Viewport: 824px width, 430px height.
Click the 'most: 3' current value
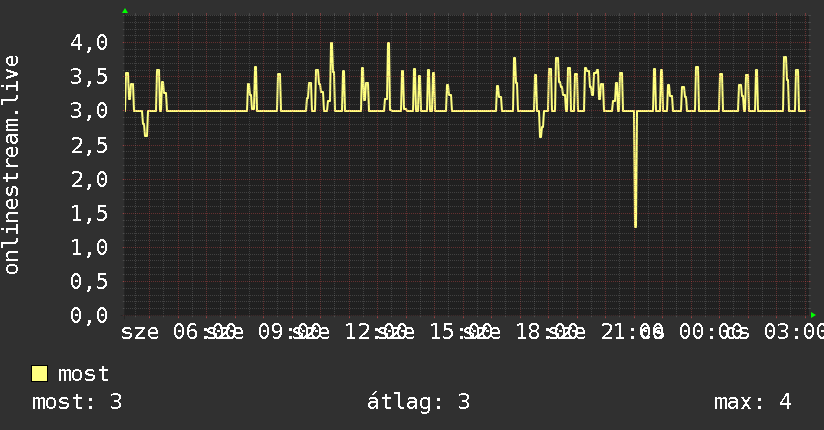tap(77, 402)
